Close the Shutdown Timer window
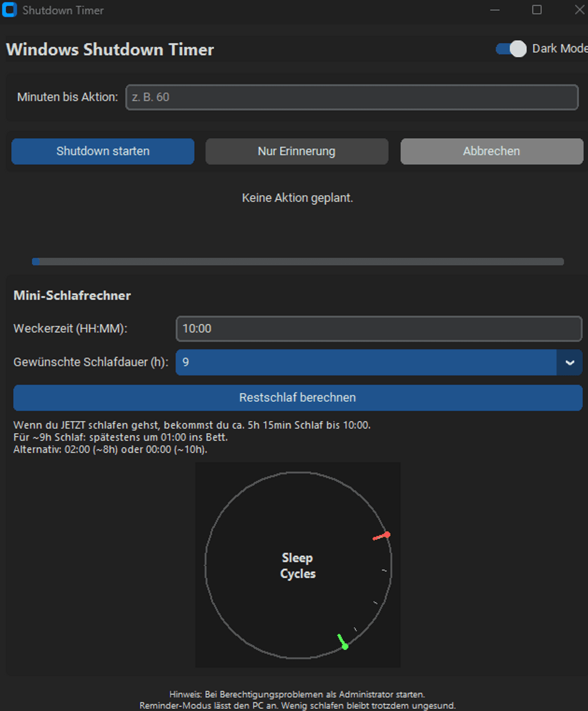588x711 pixels. [579, 10]
